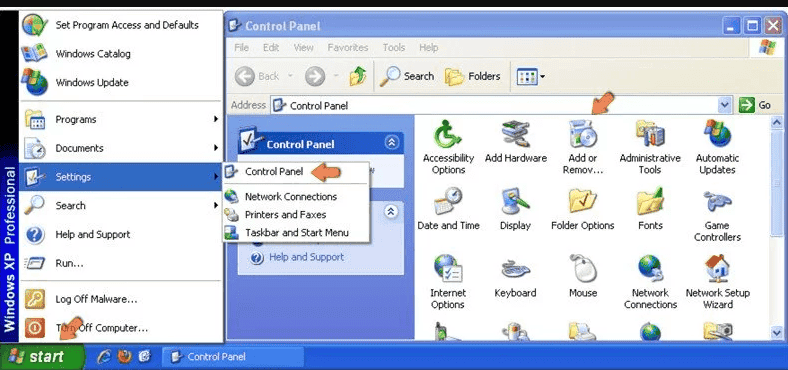Click the Go button
Viewport: 788px width, 370px height.
[755, 105]
